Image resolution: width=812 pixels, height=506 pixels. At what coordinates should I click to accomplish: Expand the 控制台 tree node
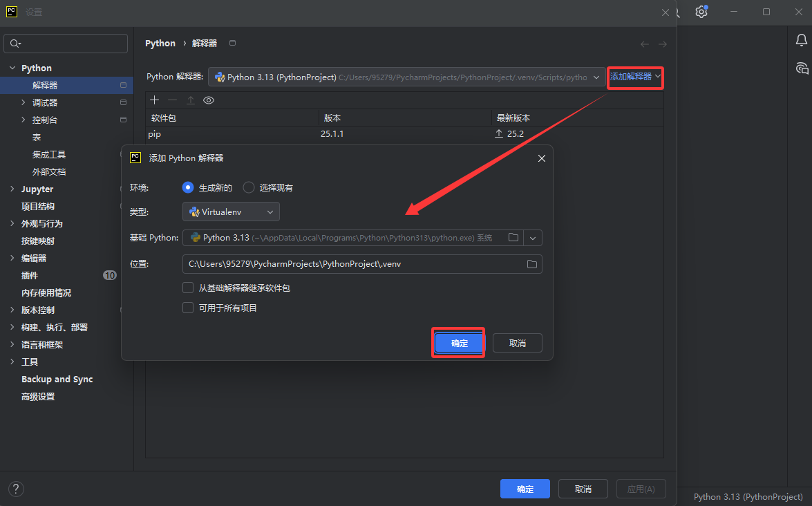coord(23,120)
